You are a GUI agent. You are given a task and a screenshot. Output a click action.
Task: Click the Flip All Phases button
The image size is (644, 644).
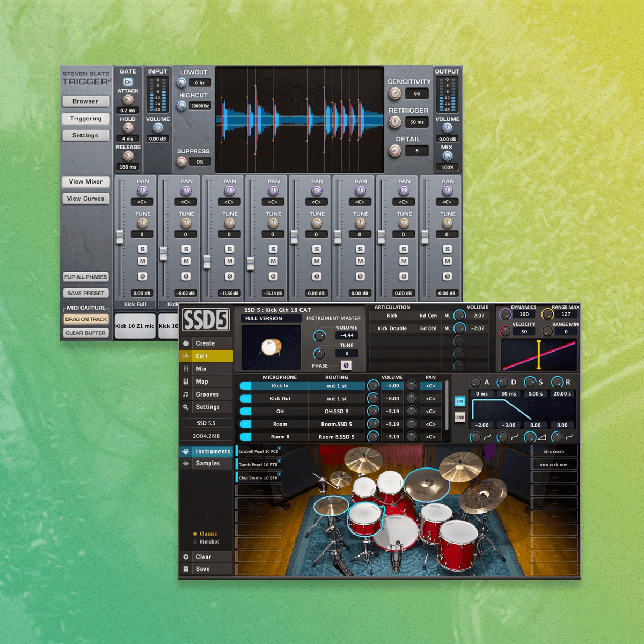pyautogui.click(x=86, y=277)
